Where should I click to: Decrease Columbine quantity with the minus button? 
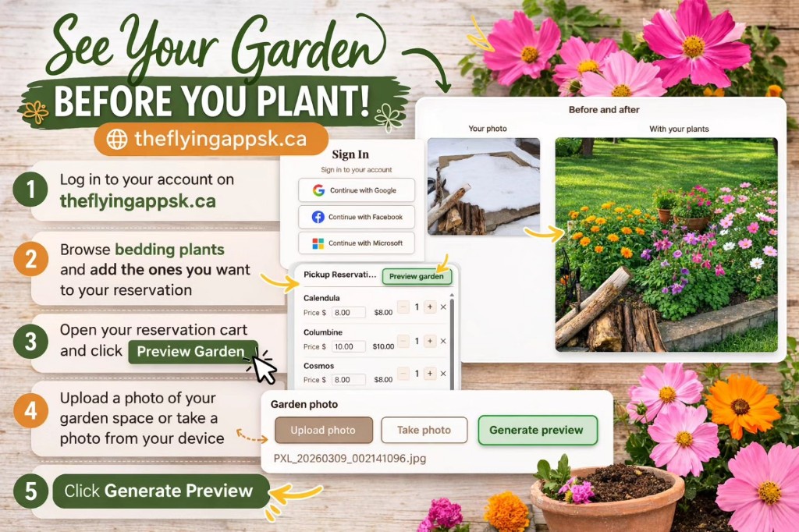click(403, 341)
